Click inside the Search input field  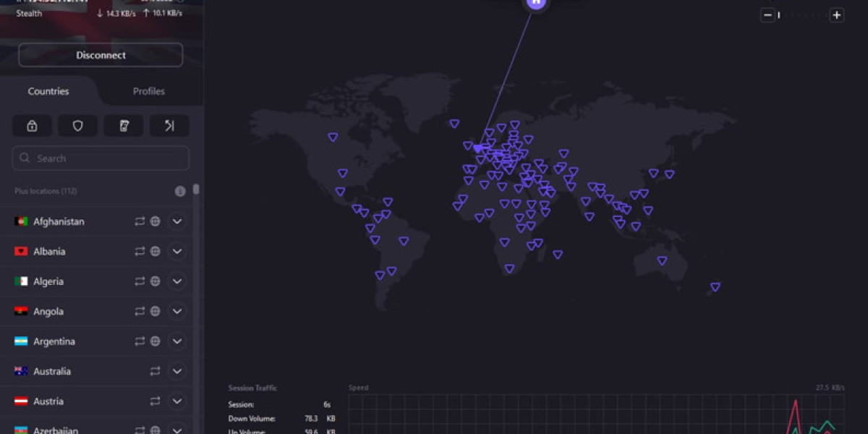click(x=101, y=158)
